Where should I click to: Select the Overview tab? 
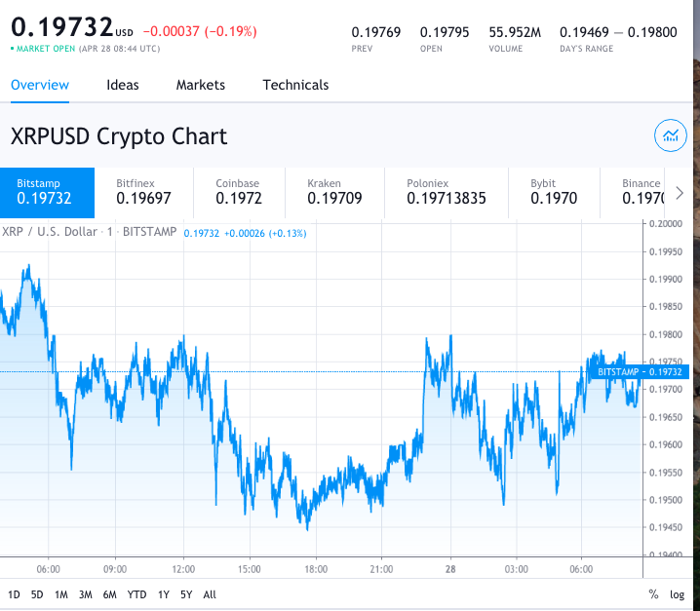[x=40, y=85]
